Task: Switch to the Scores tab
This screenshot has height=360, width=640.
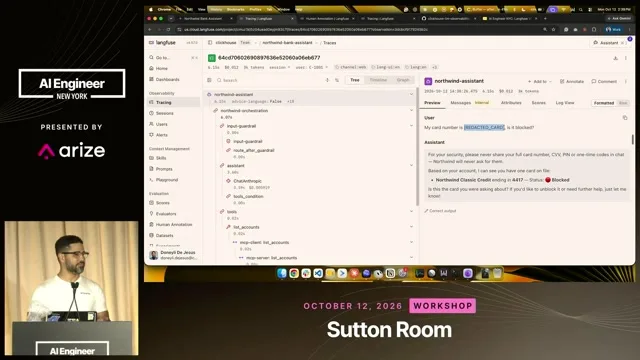Action: coord(538,103)
